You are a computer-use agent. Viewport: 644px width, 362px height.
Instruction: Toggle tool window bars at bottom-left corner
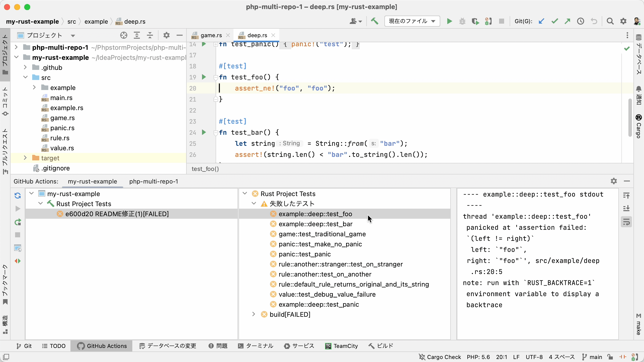pos(6,357)
